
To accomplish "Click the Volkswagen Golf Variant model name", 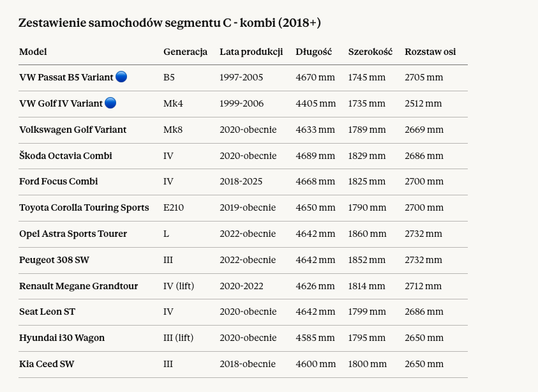I will pos(73,130).
